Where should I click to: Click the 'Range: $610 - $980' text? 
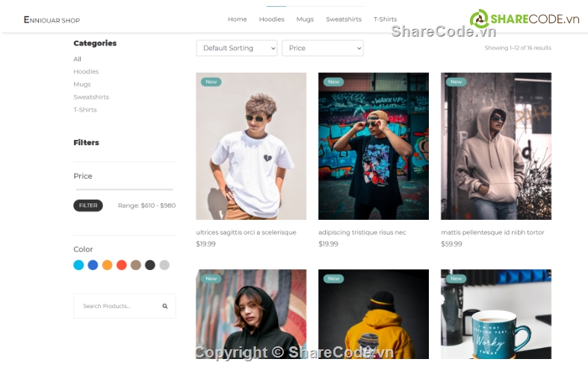[x=146, y=206]
